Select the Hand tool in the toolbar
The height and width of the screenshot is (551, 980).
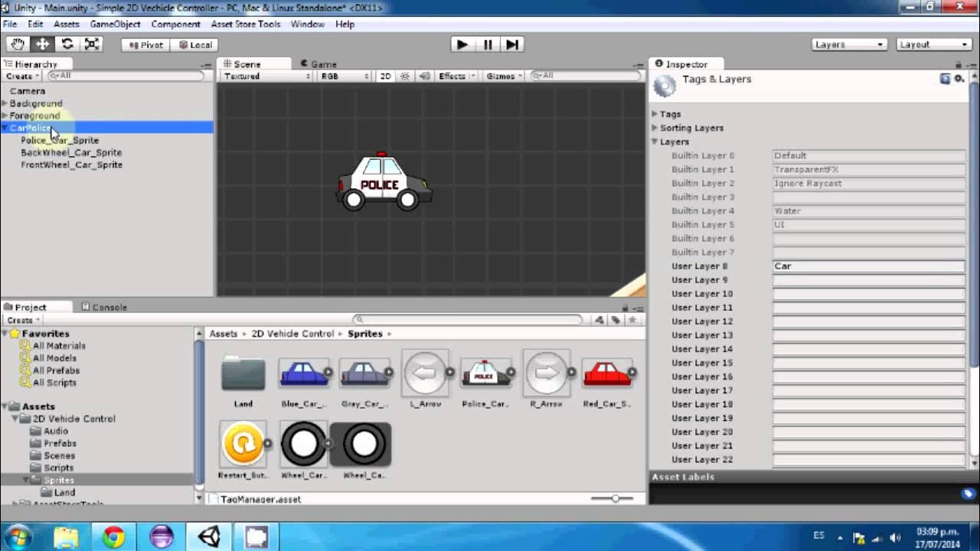18,44
